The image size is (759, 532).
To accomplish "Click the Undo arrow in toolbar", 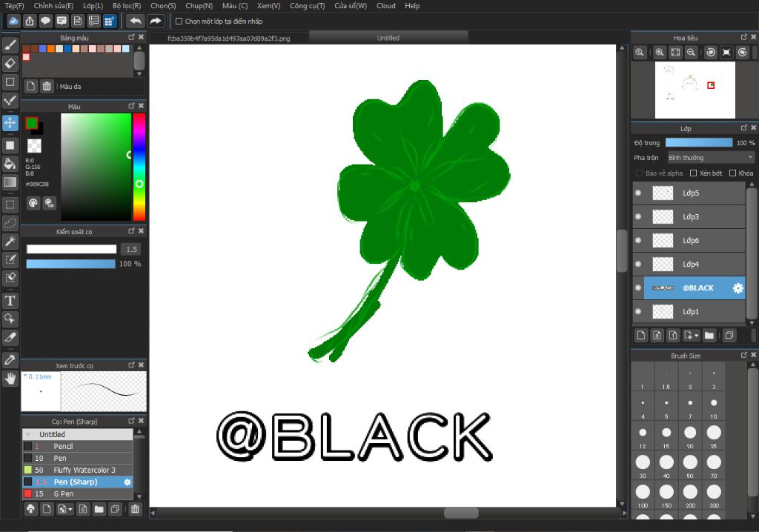I will coord(136,21).
